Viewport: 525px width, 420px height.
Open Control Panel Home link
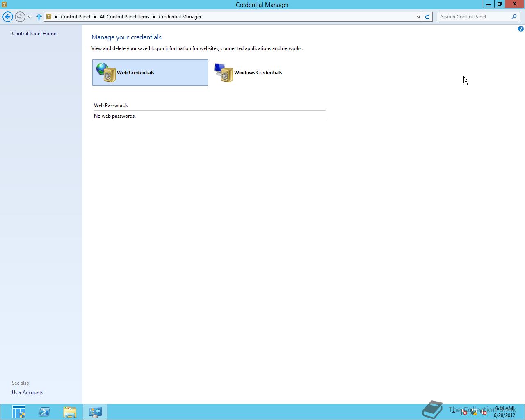pyautogui.click(x=34, y=34)
